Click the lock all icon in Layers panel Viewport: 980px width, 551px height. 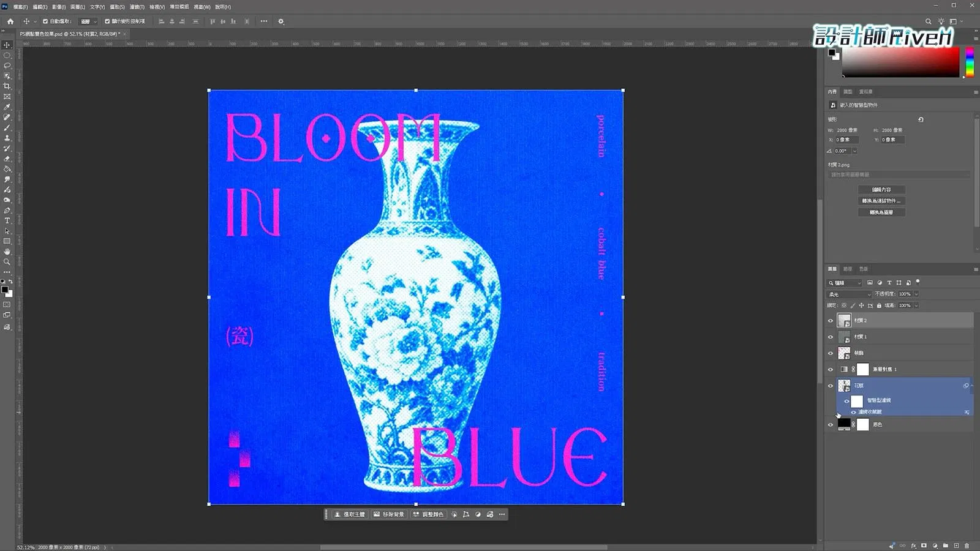[879, 305]
